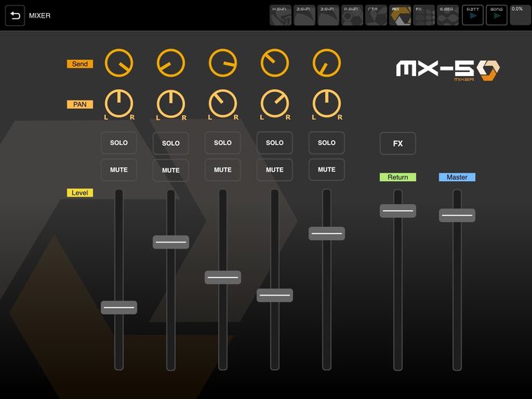Click the green Return label
Screen dimensions: 532x399
click(398, 177)
